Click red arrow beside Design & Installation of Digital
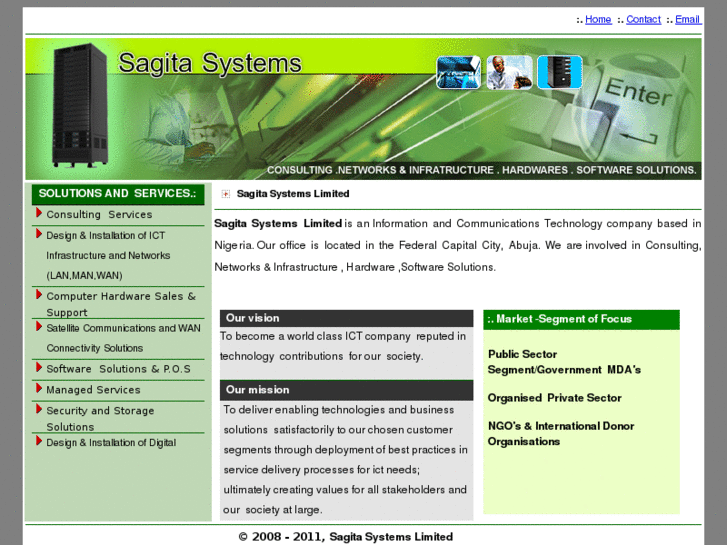The width and height of the screenshot is (727, 545). click(39, 441)
